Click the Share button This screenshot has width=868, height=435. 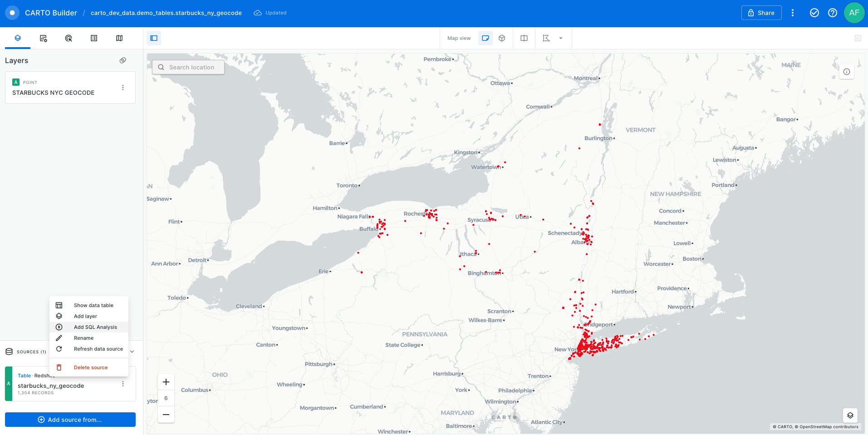(x=761, y=13)
